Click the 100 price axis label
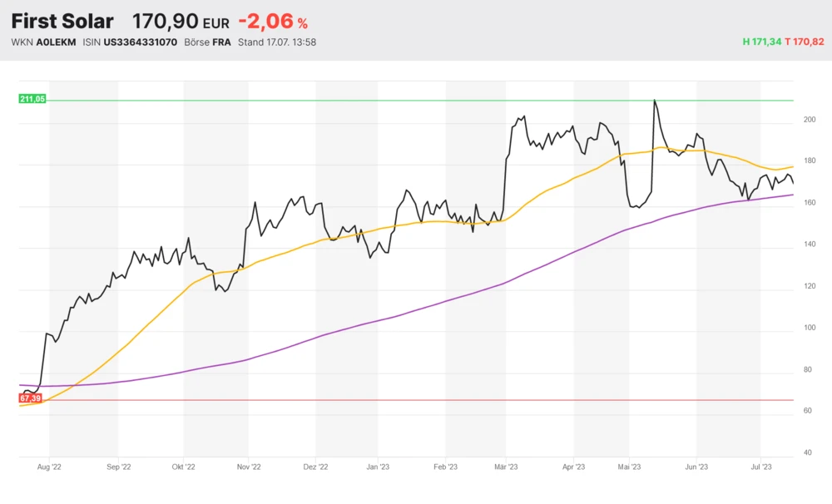This screenshot has height=504, width=832. pyautogui.click(x=809, y=328)
